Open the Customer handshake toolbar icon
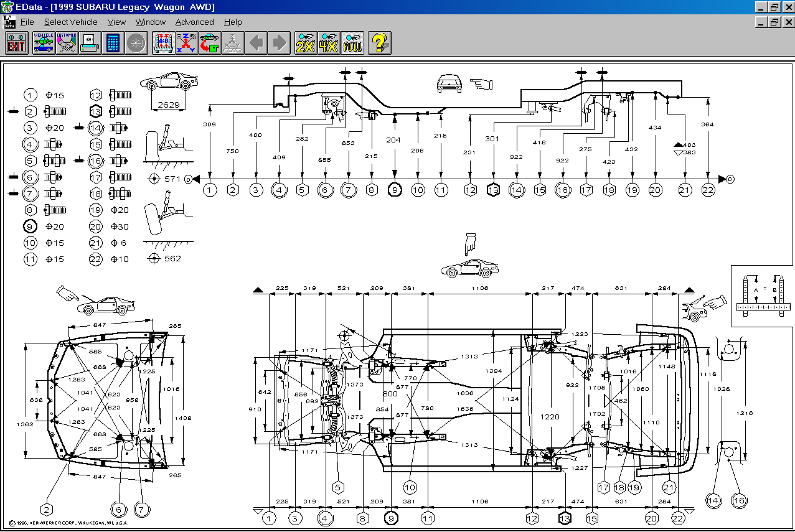Viewport: 795px width, 532px height. (x=66, y=43)
